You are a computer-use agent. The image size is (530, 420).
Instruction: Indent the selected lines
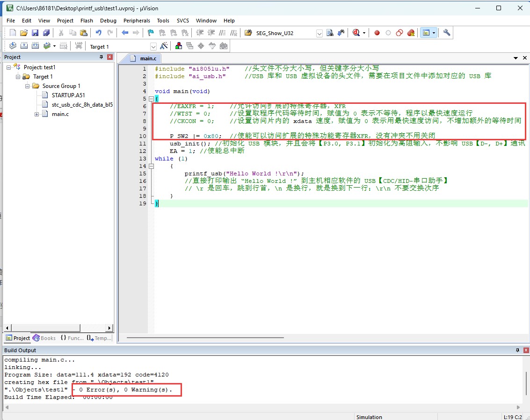coord(200,33)
